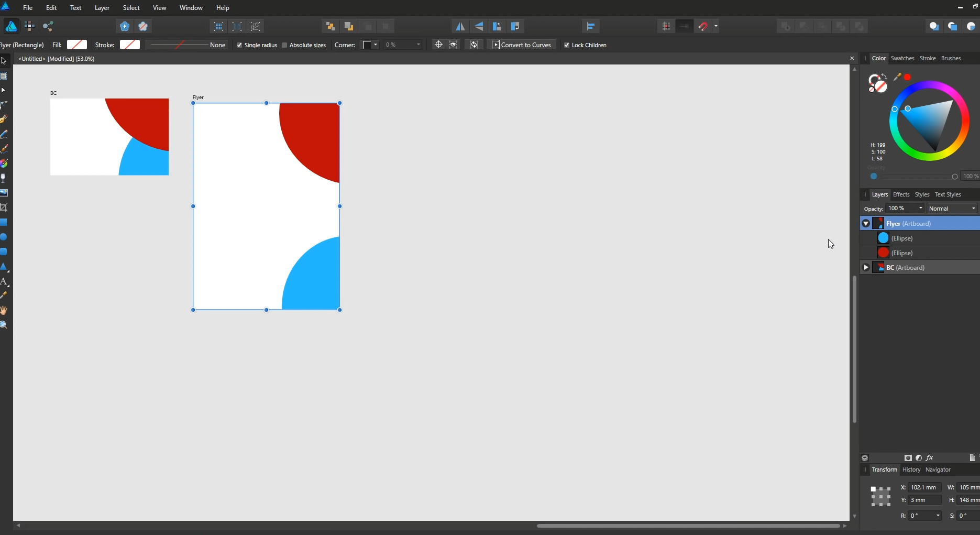Select the Ellipse tool
Image resolution: width=980 pixels, height=535 pixels.
click(x=4, y=237)
